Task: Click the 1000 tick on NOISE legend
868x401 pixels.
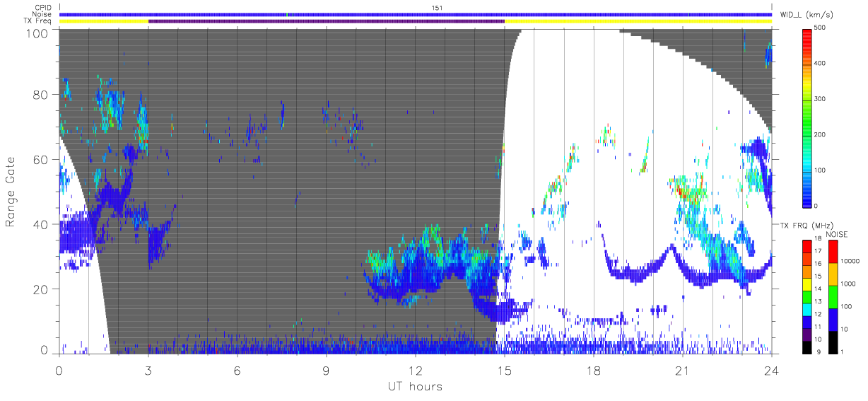Action: (848, 284)
